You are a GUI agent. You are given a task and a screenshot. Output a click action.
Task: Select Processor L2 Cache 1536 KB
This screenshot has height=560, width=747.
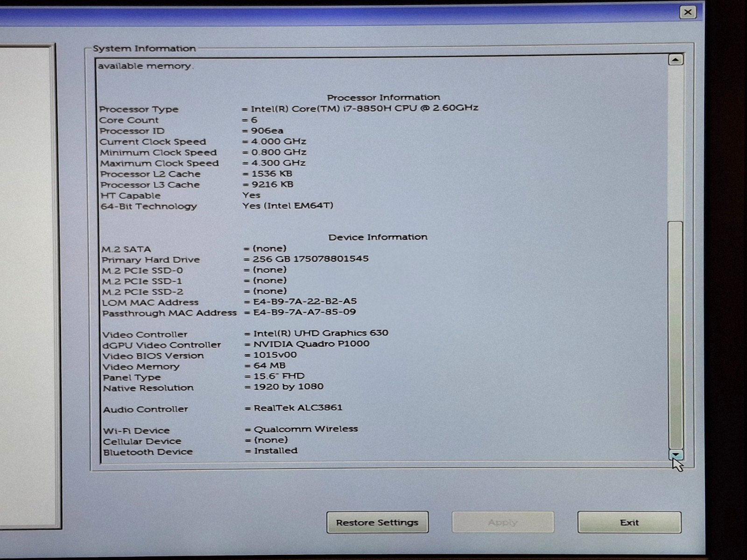[x=272, y=174]
